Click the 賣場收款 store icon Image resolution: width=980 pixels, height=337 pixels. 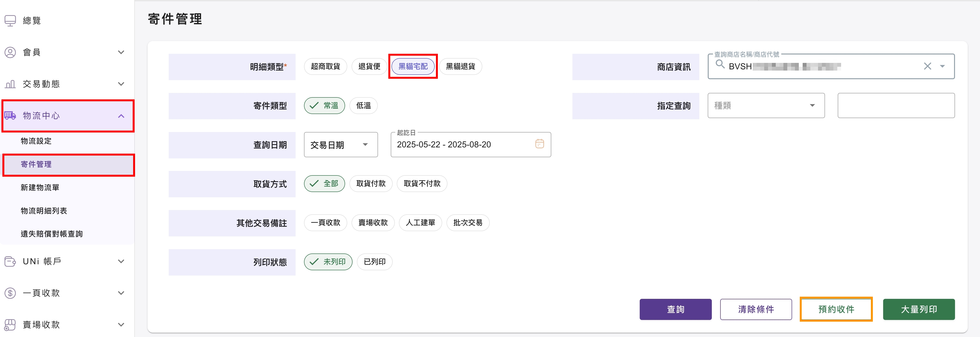(x=10, y=325)
